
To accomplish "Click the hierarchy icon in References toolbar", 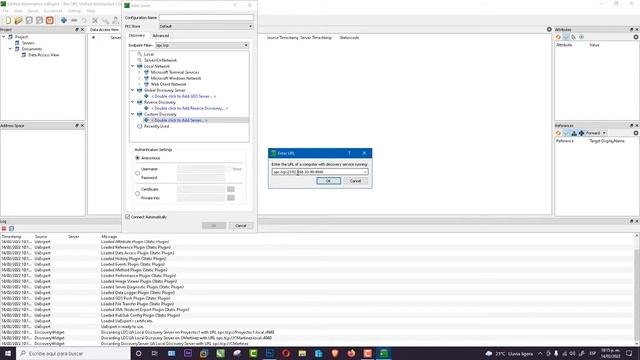I will click(574, 133).
